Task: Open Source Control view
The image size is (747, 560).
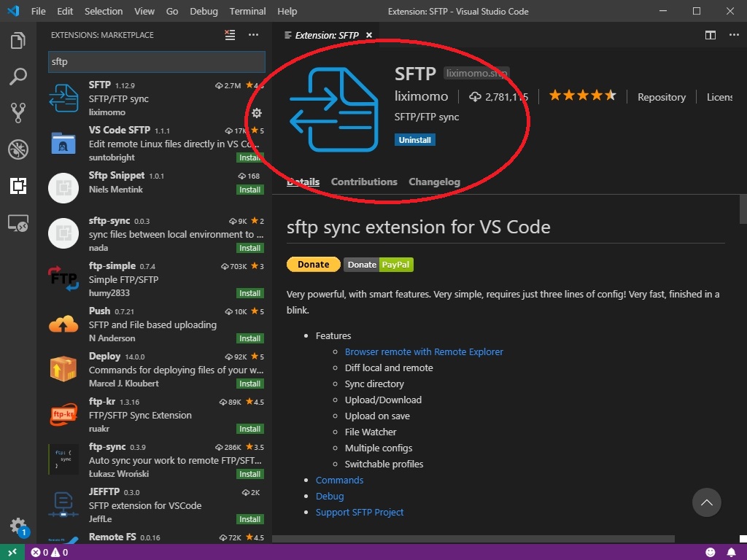Action: pyautogui.click(x=18, y=113)
